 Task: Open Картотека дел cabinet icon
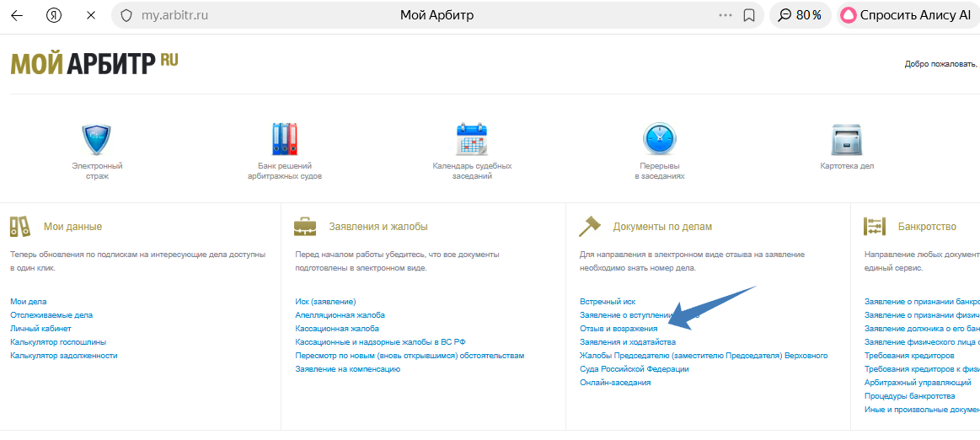coord(847,139)
